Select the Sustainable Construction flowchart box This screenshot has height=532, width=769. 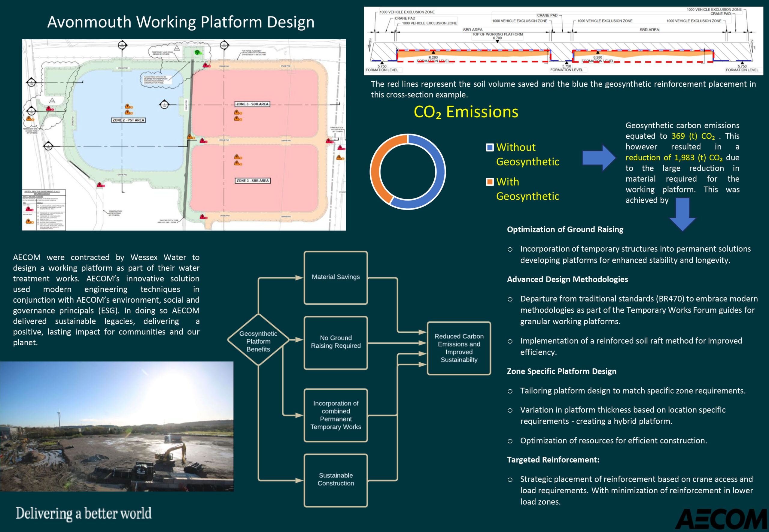[336, 480]
